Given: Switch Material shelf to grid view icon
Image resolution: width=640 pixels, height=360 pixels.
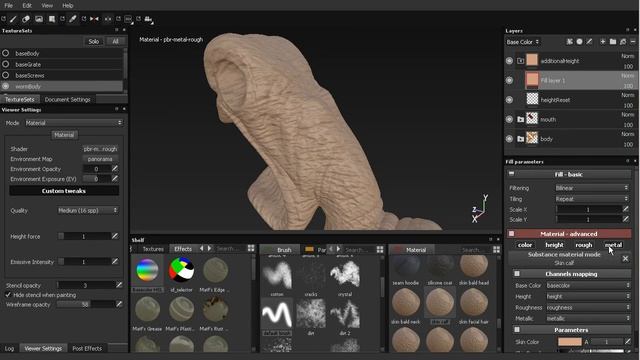Looking at the screenshot, I should click(x=496, y=249).
